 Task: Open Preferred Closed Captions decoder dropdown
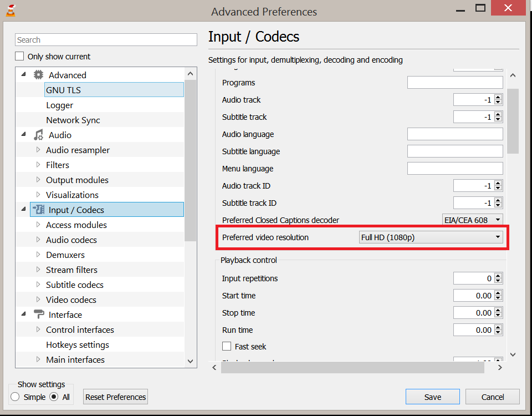point(473,220)
